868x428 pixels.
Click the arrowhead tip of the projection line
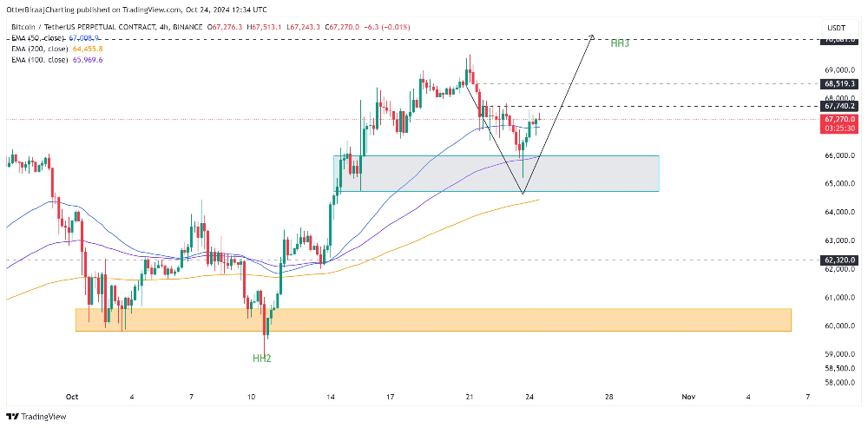tap(592, 36)
